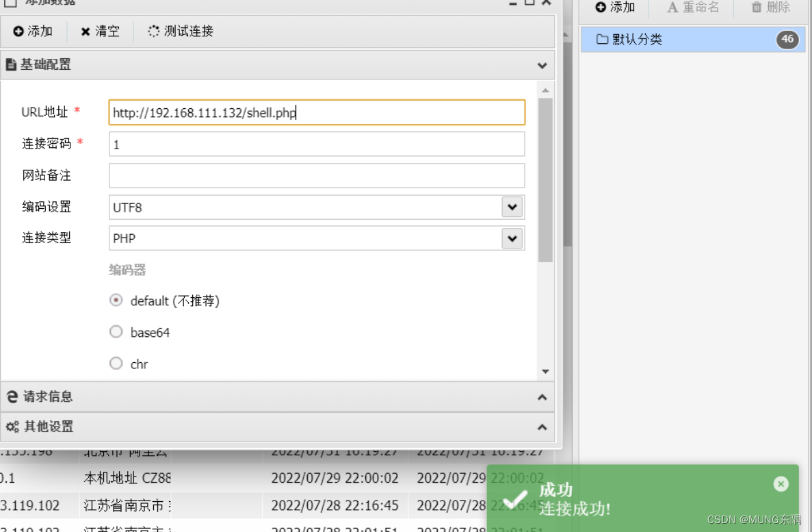Select the default (不推荐) encoder radio
This screenshot has height=532, width=812.
click(x=116, y=300)
